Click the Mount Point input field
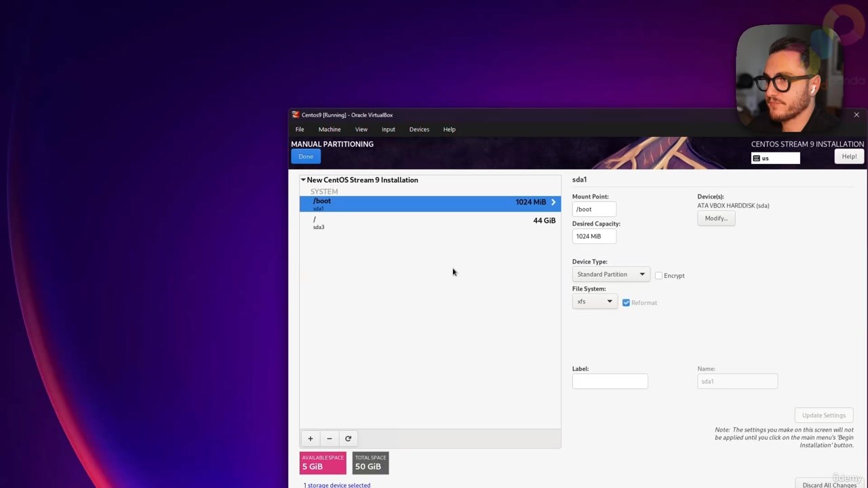Screen dimensions: 868x488 (594, 209)
